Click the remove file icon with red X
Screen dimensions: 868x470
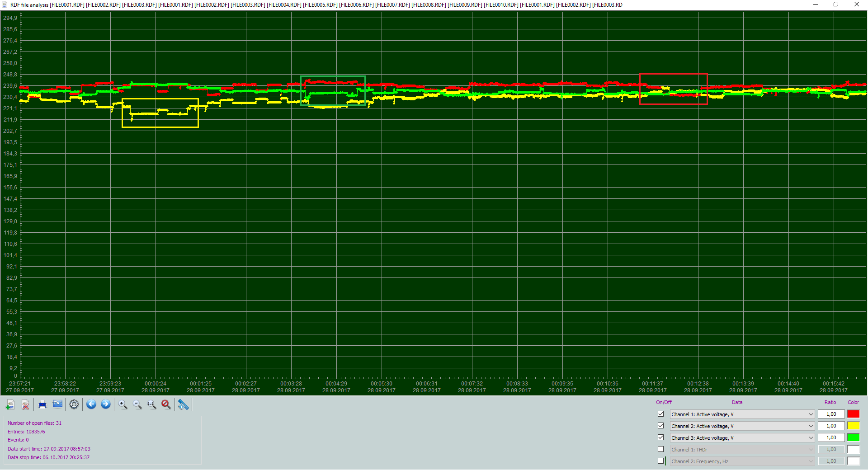(x=26, y=404)
